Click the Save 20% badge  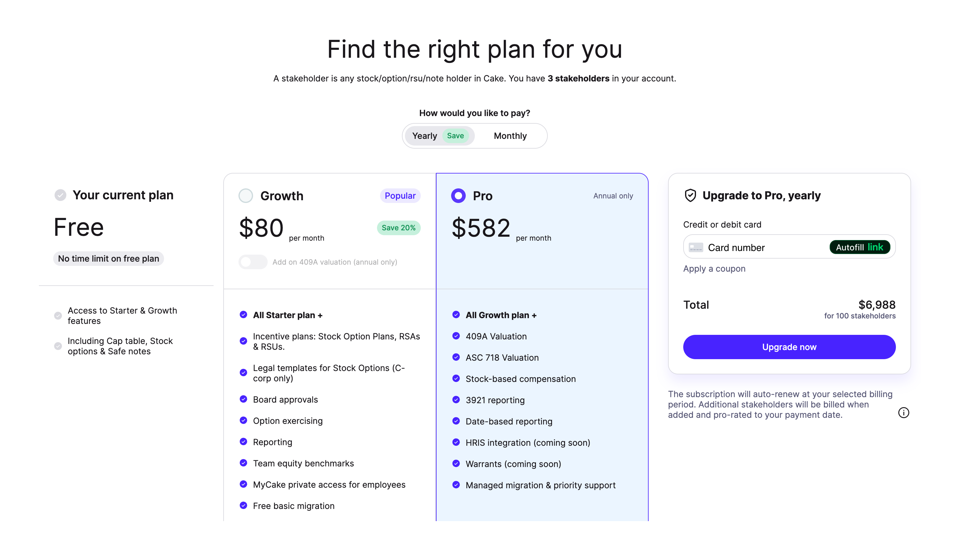tap(398, 228)
